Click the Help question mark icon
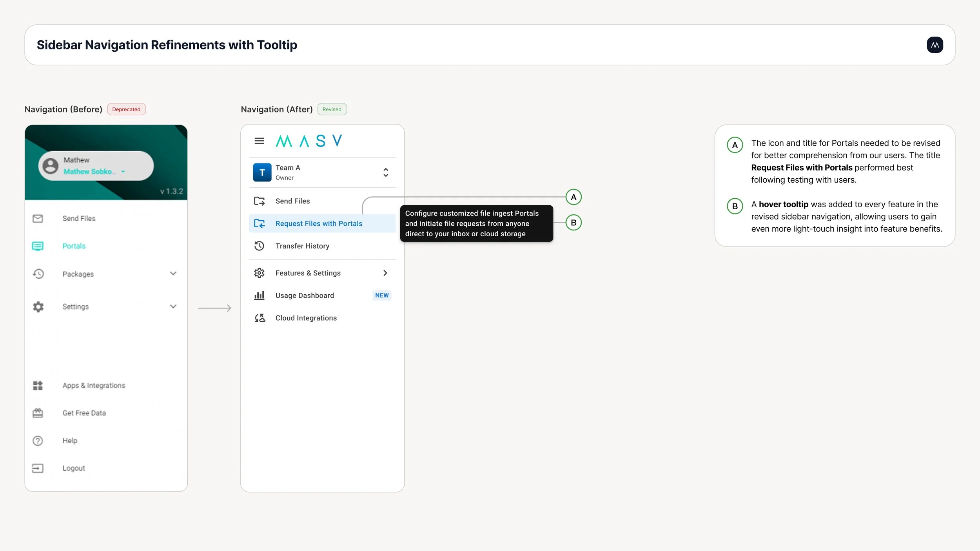The image size is (980, 551). coord(38,440)
